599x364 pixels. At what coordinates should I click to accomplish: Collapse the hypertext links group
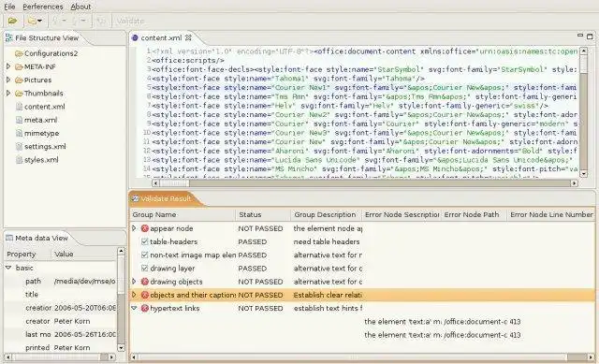(x=134, y=308)
